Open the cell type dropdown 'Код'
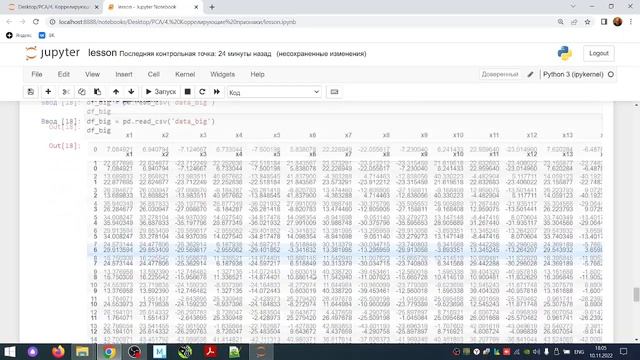Image resolution: width=640 pixels, height=360 pixels. (274, 92)
